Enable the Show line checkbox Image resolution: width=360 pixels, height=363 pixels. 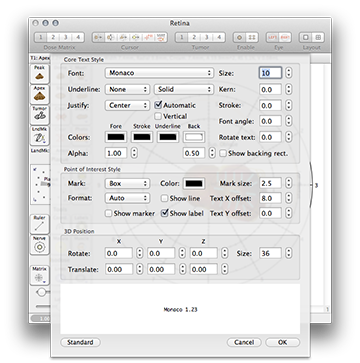point(164,198)
